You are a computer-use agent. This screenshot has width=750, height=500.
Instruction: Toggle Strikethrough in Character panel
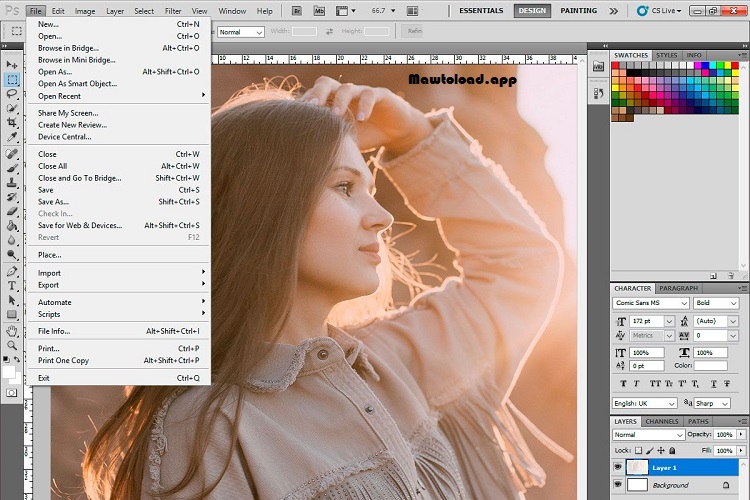[x=727, y=383]
